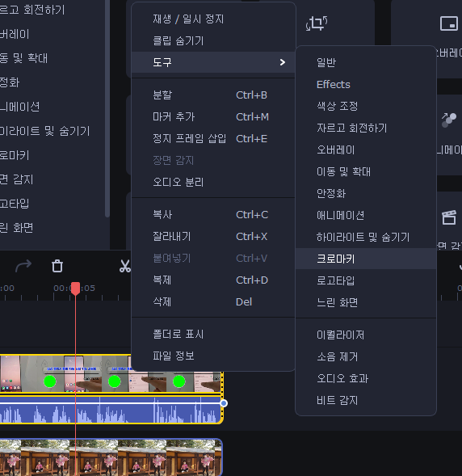Click the redo arrow icon
This screenshot has width=462, height=476.
pos(23,266)
